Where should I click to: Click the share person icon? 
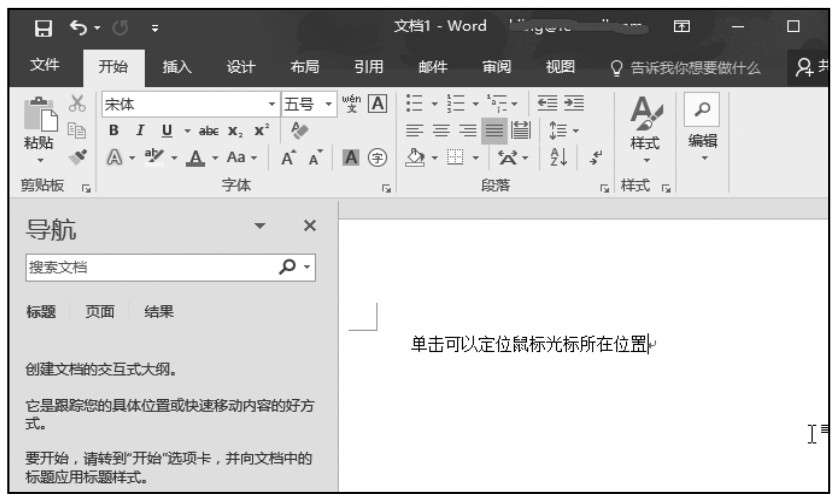coord(804,68)
